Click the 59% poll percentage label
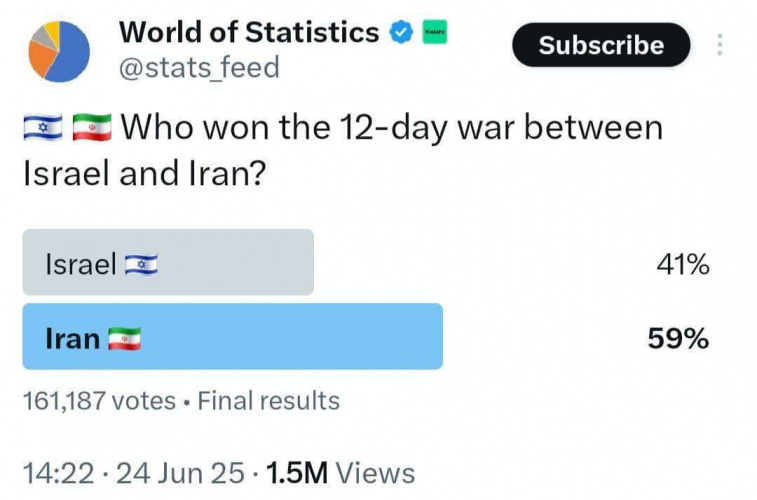The height and width of the screenshot is (500, 757). coord(678,339)
